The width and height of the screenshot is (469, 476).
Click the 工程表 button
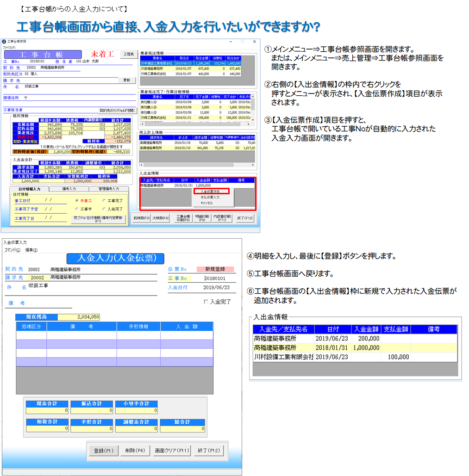coord(128,54)
